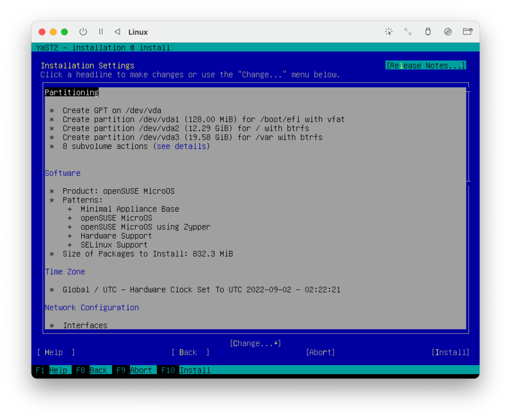Viewport: 511px width, 420px height.
Task: Click the Help button
Action: 56,352
